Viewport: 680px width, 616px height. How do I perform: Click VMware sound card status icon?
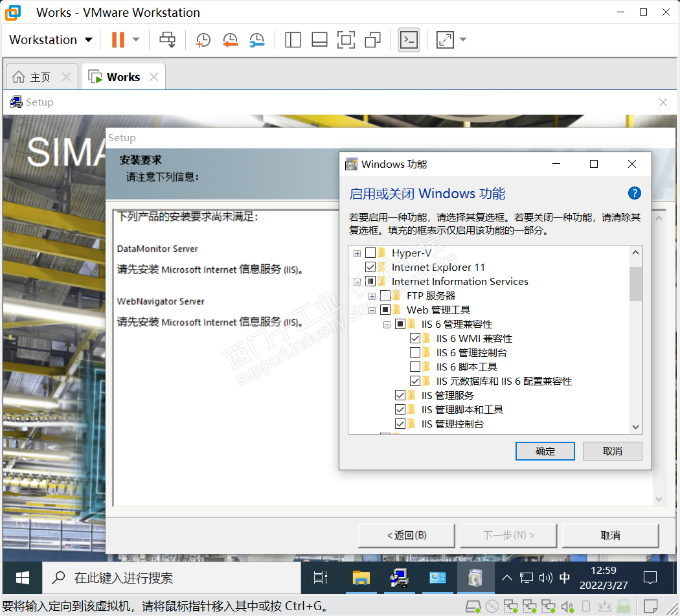[567, 606]
